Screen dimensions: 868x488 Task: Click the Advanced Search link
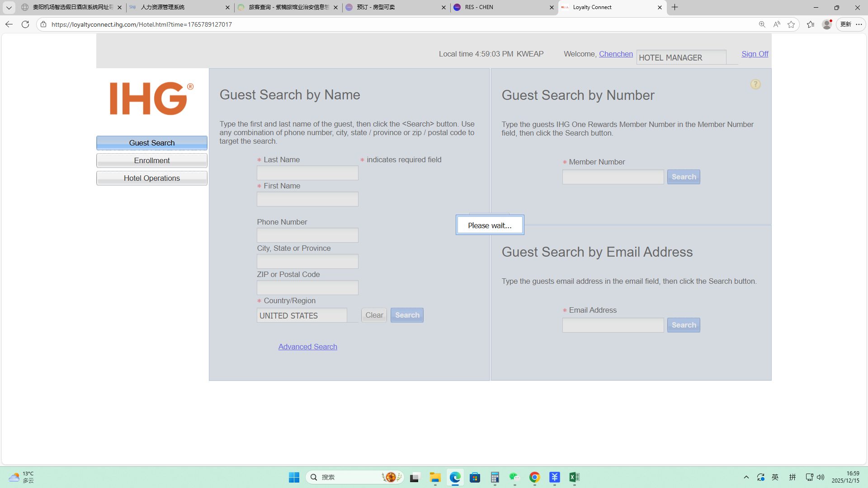(307, 347)
